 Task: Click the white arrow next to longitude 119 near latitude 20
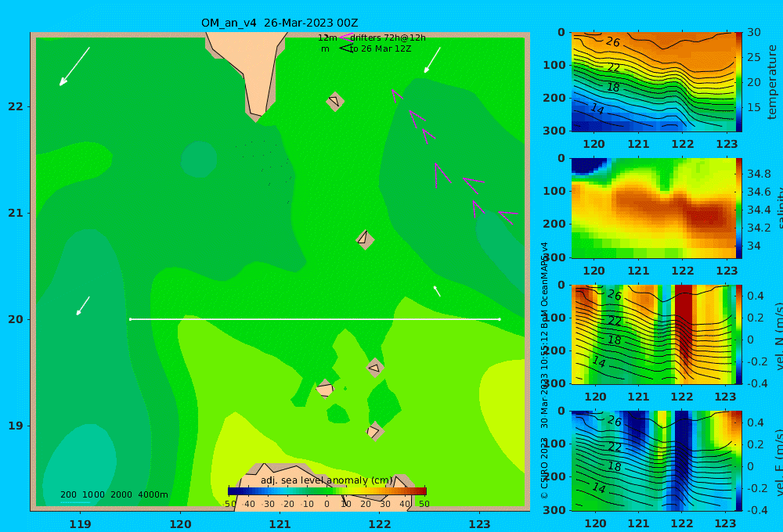coord(83,306)
